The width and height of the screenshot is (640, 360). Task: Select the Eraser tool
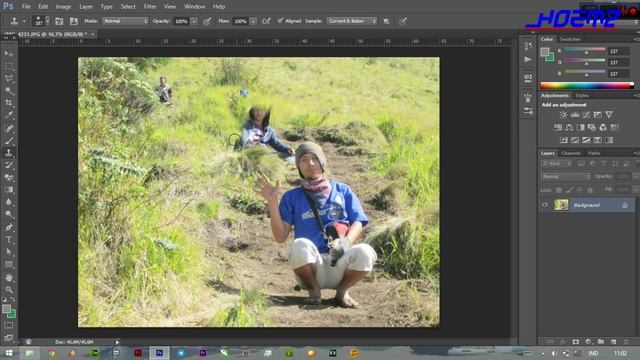[9, 177]
